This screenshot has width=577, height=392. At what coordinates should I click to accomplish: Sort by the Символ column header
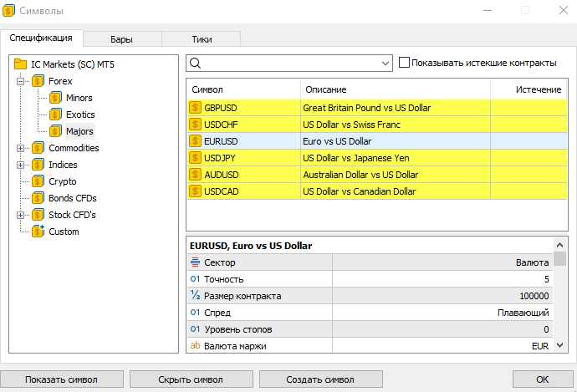243,89
